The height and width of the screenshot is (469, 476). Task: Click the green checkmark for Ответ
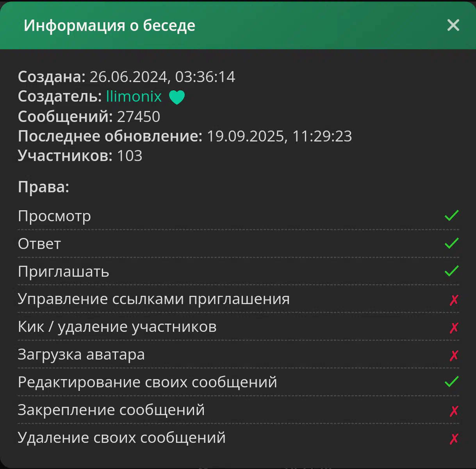pos(451,243)
